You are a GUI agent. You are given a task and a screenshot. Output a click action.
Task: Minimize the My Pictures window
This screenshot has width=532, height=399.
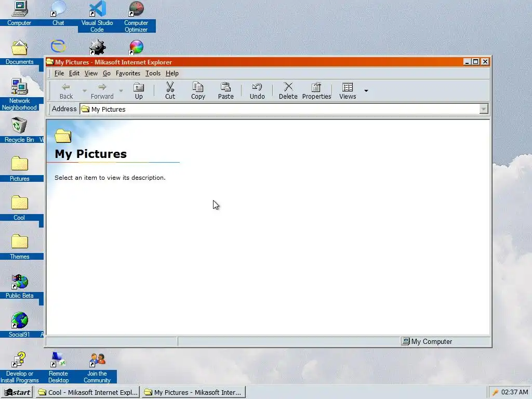tap(467, 62)
